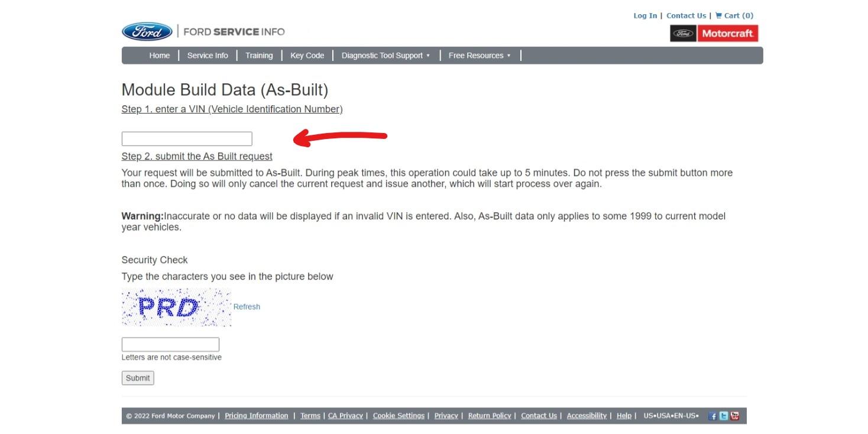Go to the Home menu item
This screenshot has height=434, width=868.
coord(160,56)
